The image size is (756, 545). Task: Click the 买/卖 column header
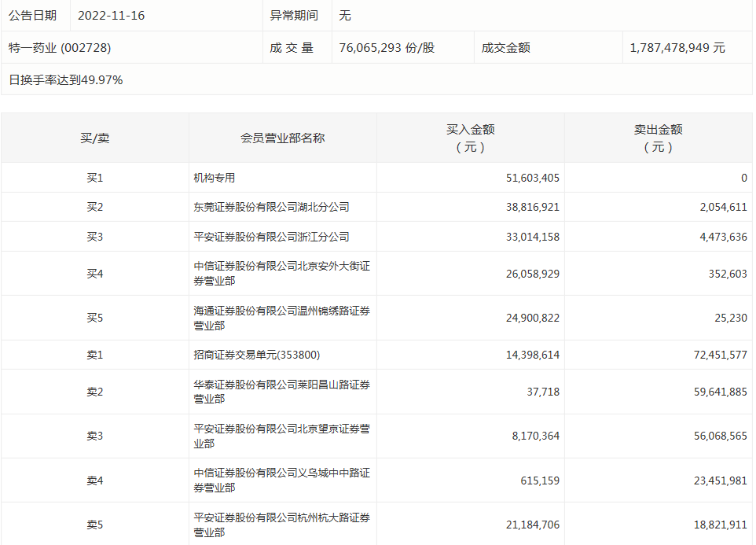(x=94, y=138)
